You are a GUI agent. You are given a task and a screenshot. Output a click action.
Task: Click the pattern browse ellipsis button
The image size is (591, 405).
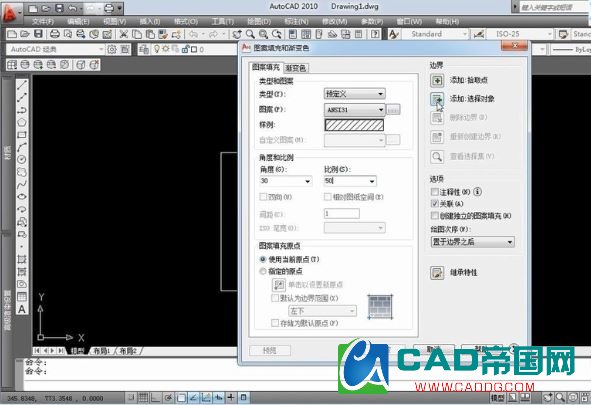pos(393,110)
